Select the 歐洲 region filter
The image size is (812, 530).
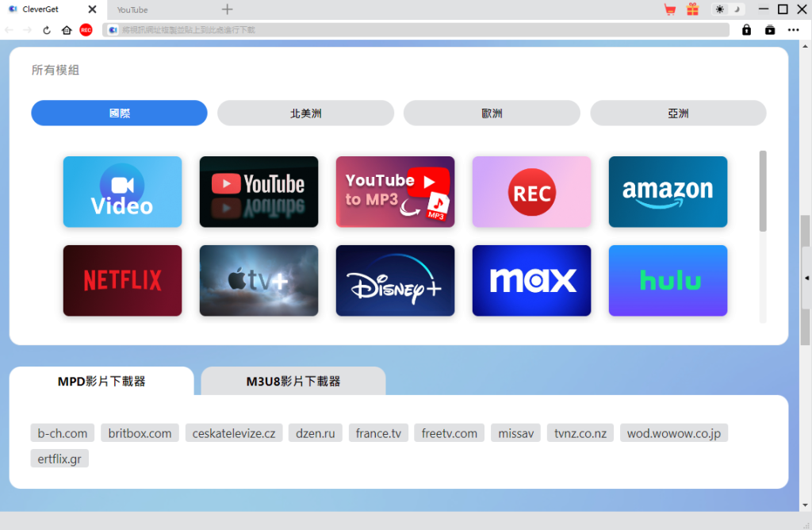coord(492,113)
